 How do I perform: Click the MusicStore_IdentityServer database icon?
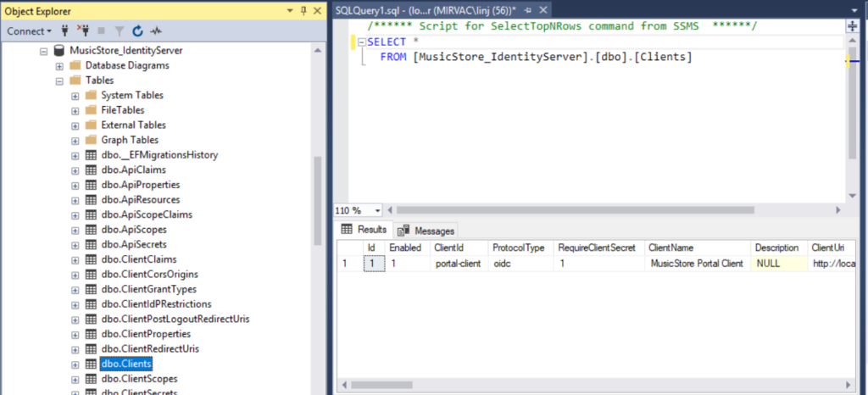(58, 50)
